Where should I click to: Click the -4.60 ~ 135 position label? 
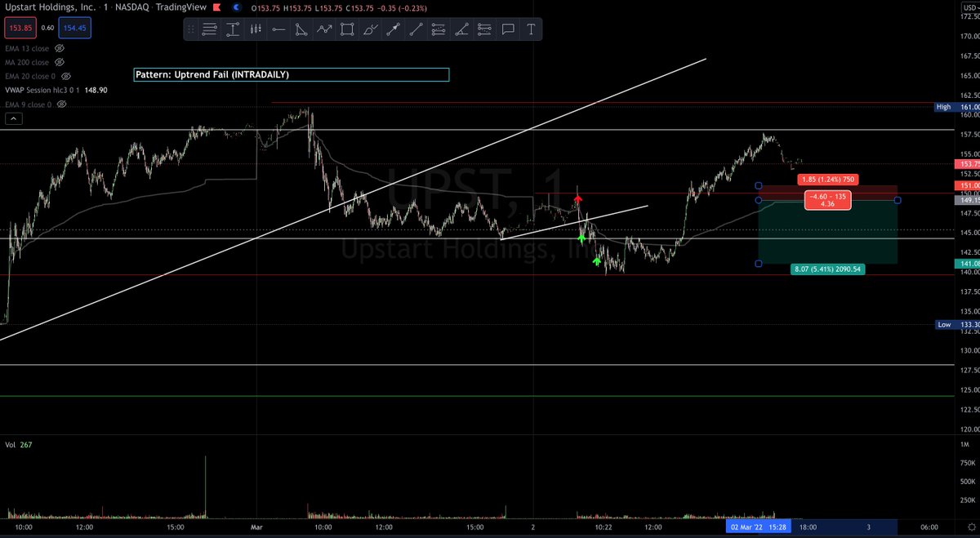829,200
